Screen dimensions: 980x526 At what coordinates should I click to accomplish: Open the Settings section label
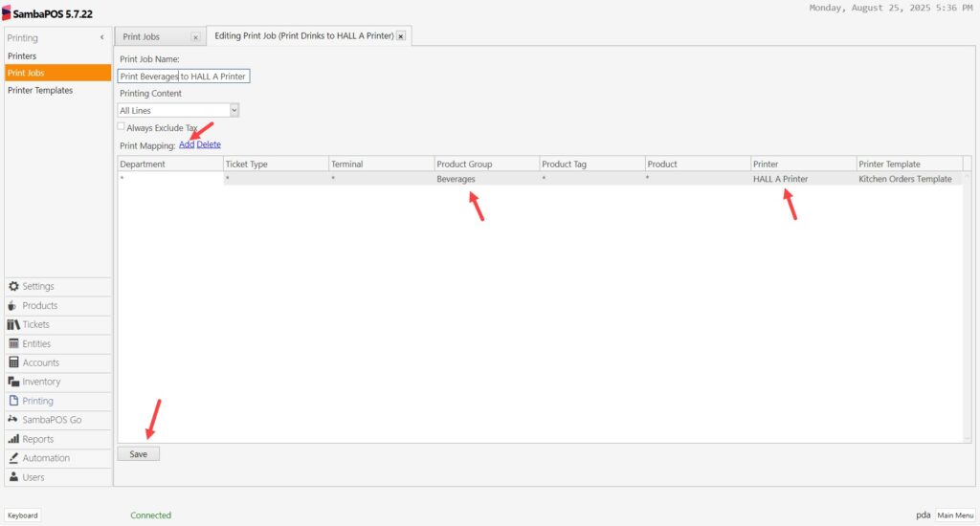[x=38, y=286]
